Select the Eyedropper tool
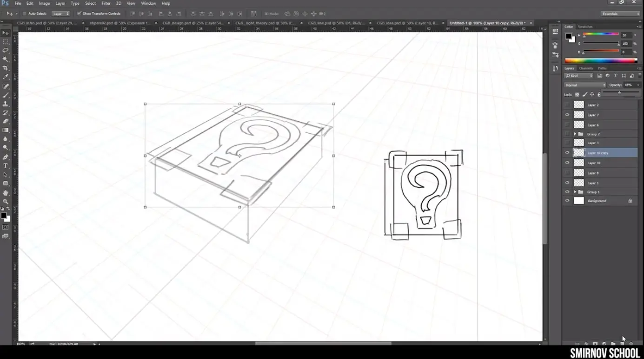Screen dimensions: 644x359 coord(6,77)
